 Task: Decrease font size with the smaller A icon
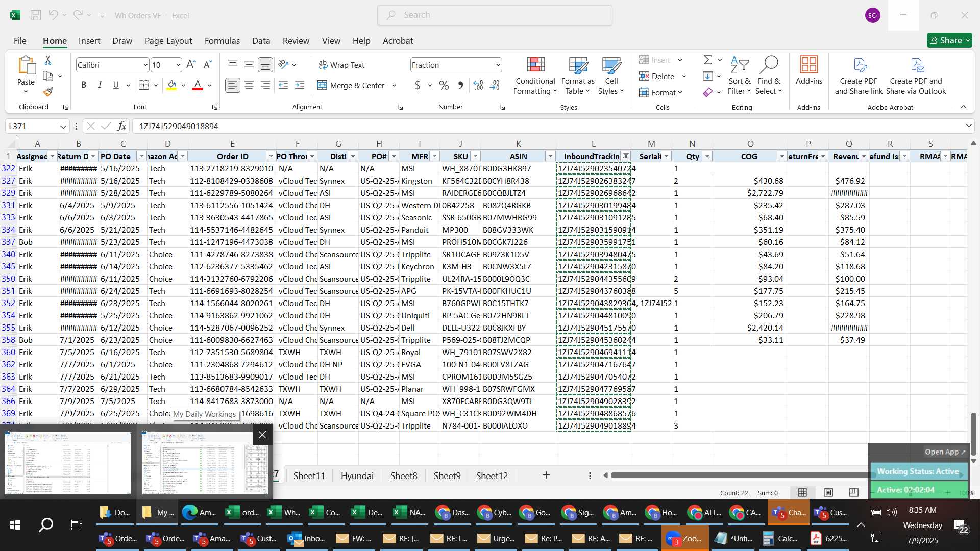(207, 65)
